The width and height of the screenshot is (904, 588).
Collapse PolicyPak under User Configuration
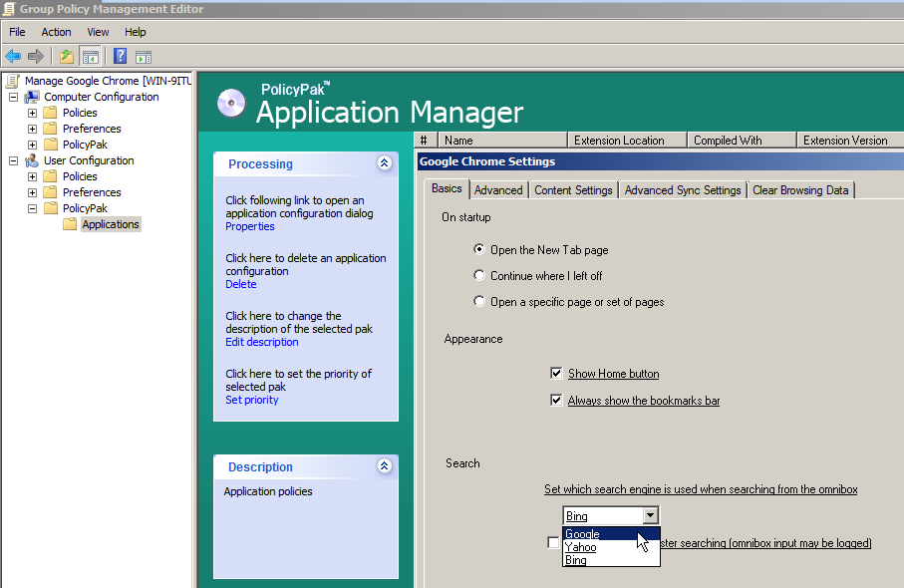(32, 208)
